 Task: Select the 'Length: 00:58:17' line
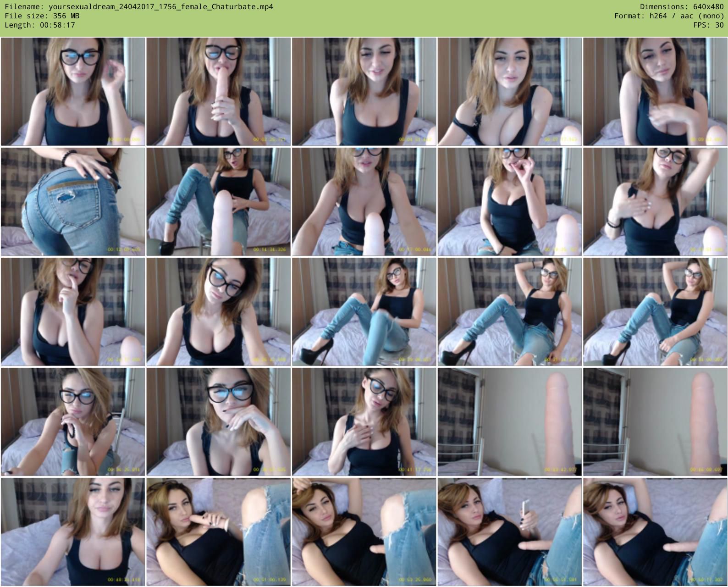click(x=40, y=25)
